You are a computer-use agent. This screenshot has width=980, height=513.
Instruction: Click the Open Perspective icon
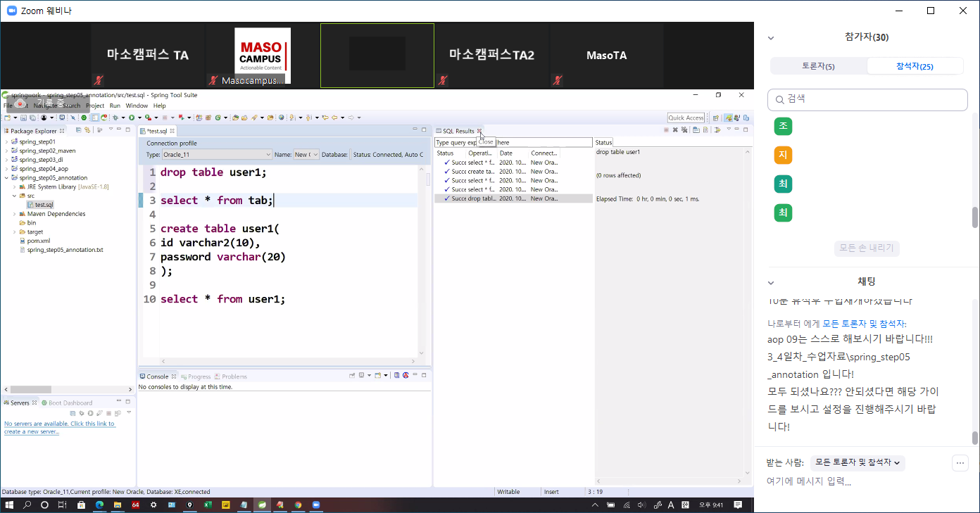[716, 118]
